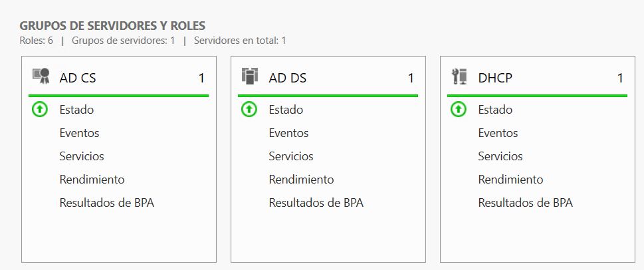Click green up-arrow status icon in DHCP
Viewport: 644px width, 270px height.
point(459,110)
